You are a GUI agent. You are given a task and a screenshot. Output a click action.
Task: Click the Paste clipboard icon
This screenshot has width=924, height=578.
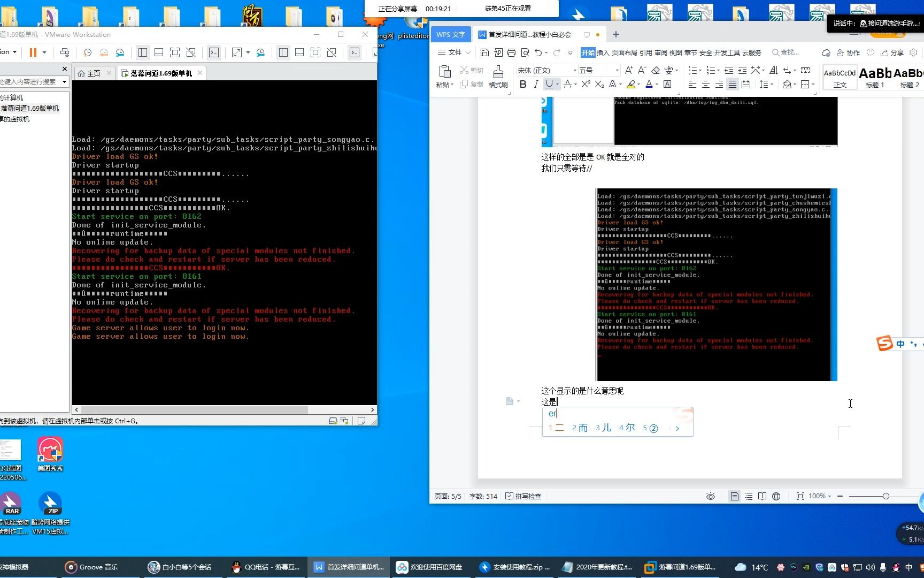pyautogui.click(x=444, y=72)
